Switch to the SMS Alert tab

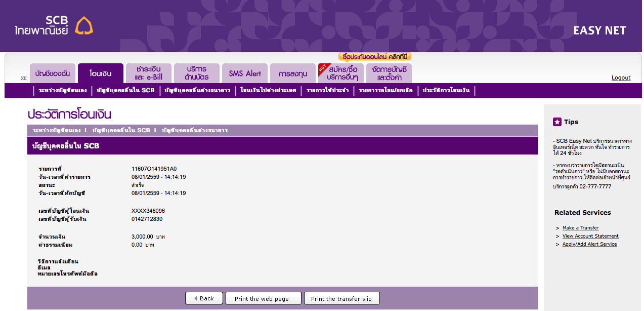point(245,73)
